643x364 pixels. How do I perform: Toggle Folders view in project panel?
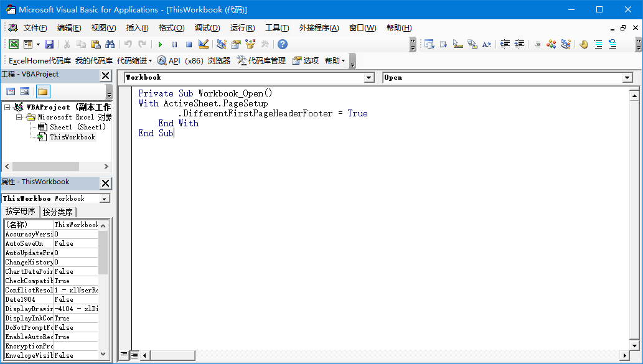click(43, 91)
